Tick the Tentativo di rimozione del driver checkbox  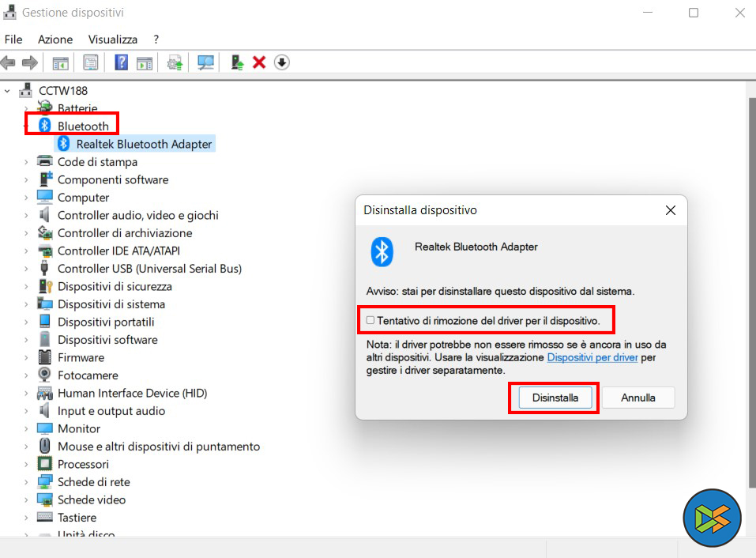coord(370,320)
